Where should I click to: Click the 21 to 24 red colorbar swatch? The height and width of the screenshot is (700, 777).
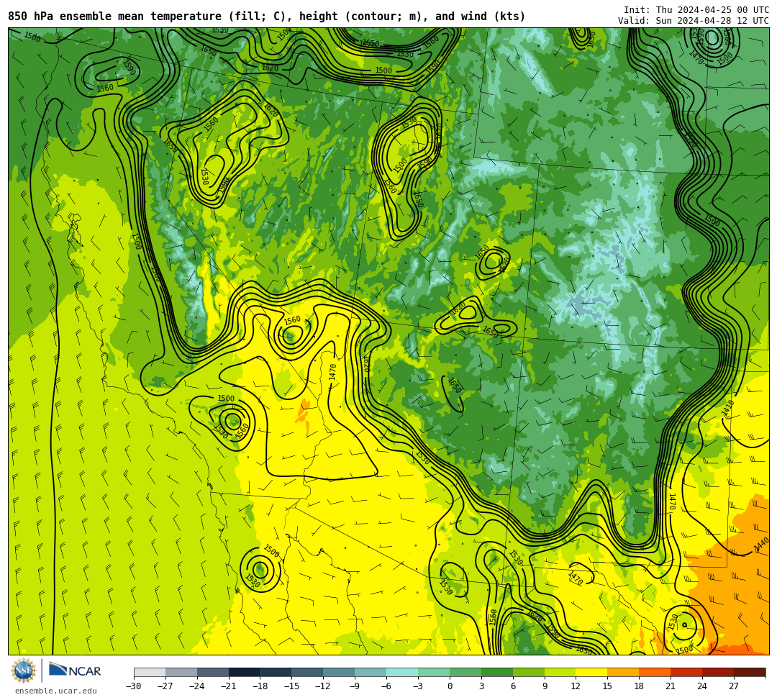686,672
